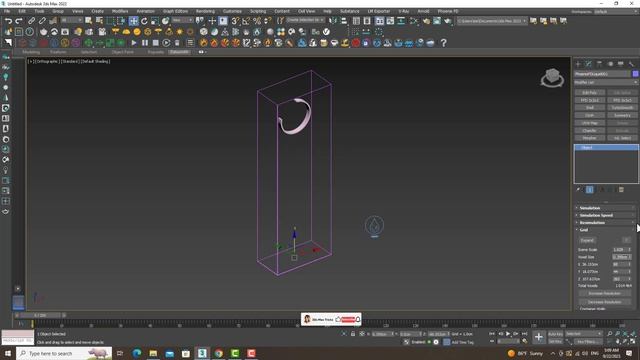Open Select by Name dialog
Image resolution: width=640 pixels, height=360 pixels.
click(x=99, y=21)
